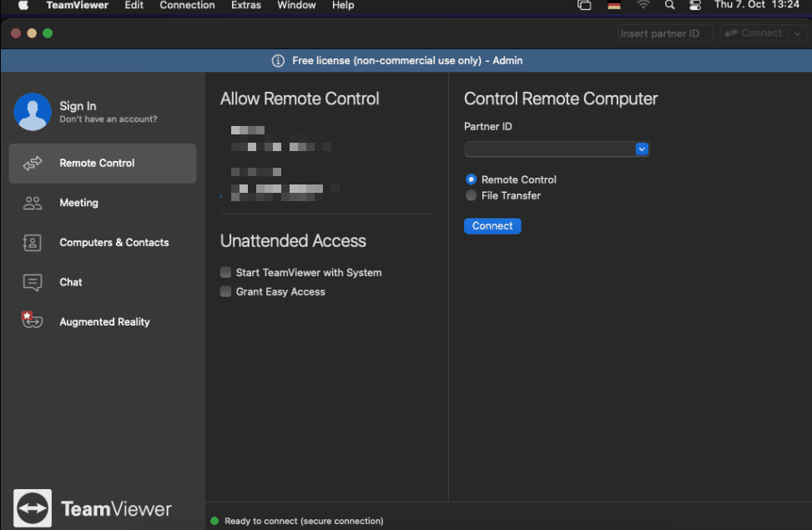Click the blue Connect button
812x530 pixels.
tap(492, 226)
